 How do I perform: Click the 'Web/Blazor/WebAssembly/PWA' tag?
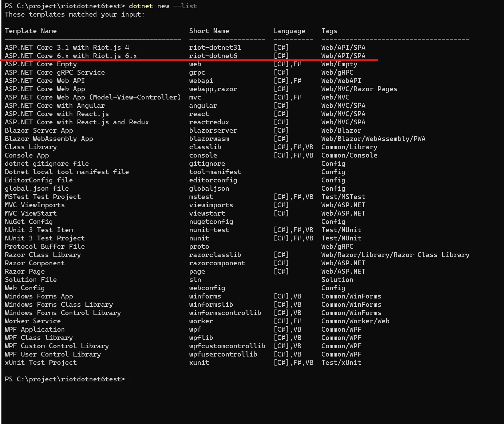pos(373,139)
